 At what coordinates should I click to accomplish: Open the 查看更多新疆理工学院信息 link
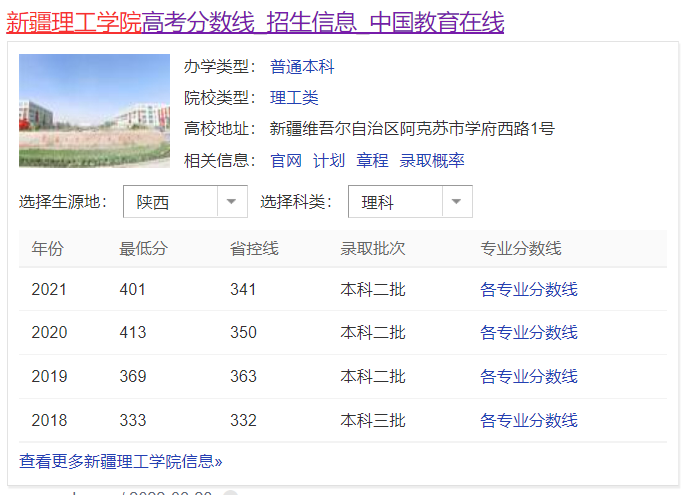pos(121,462)
